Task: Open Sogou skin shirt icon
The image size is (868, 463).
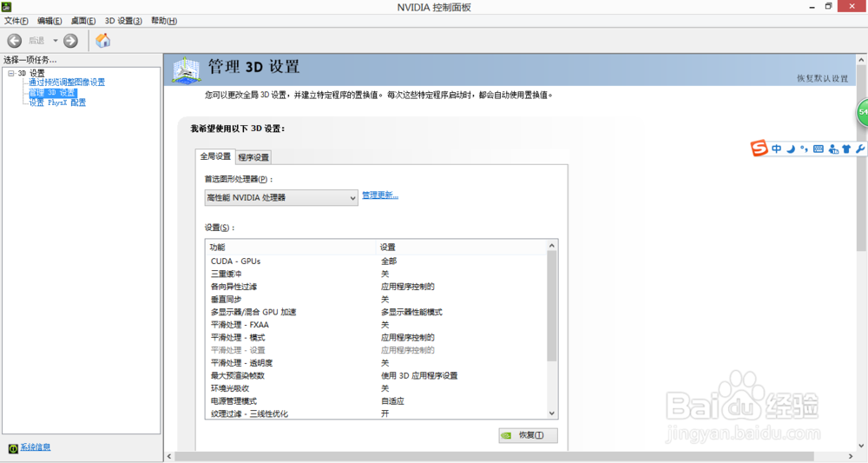Action: [x=846, y=149]
